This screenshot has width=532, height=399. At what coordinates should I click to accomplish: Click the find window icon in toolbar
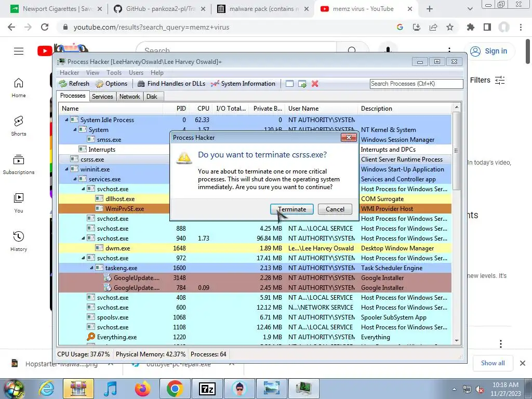[x=289, y=84]
